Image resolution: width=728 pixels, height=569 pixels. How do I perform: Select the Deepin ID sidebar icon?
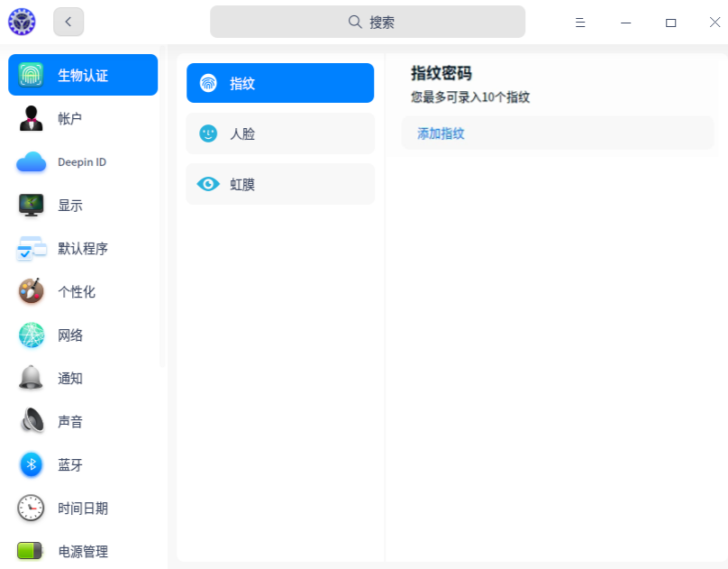pyautogui.click(x=81, y=161)
